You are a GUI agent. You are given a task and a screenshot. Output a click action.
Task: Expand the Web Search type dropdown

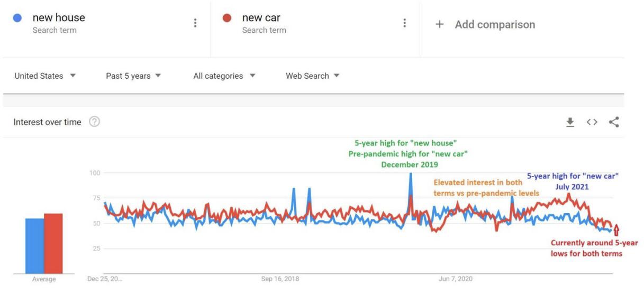click(312, 76)
